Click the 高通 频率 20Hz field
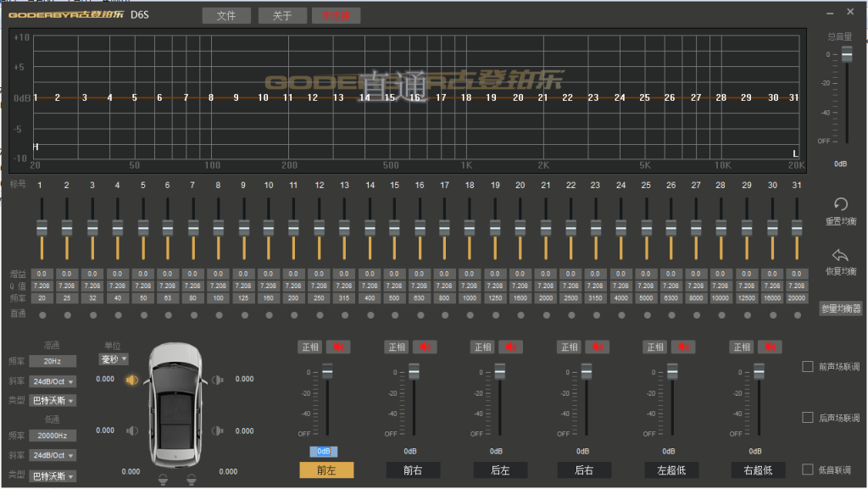The width and height of the screenshot is (868, 489). pos(53,361)
